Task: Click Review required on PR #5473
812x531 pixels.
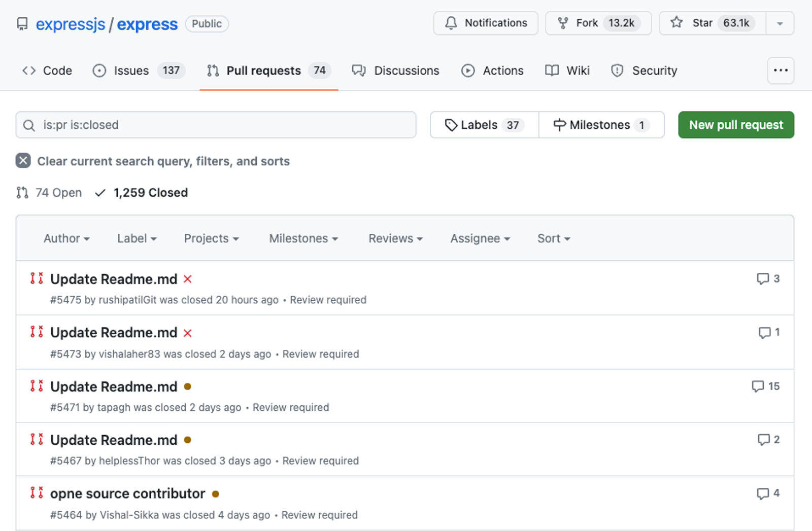Action: (321, 354)
